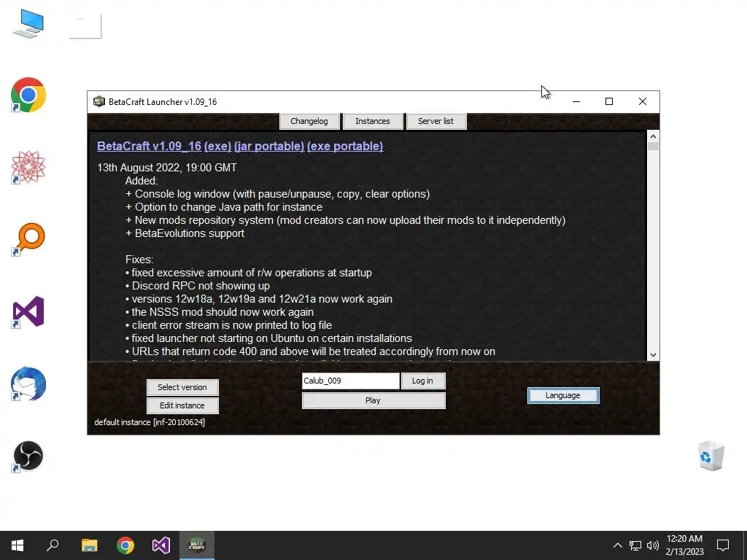Click the Log in button
747x560 pixels.
pos(423,381)
